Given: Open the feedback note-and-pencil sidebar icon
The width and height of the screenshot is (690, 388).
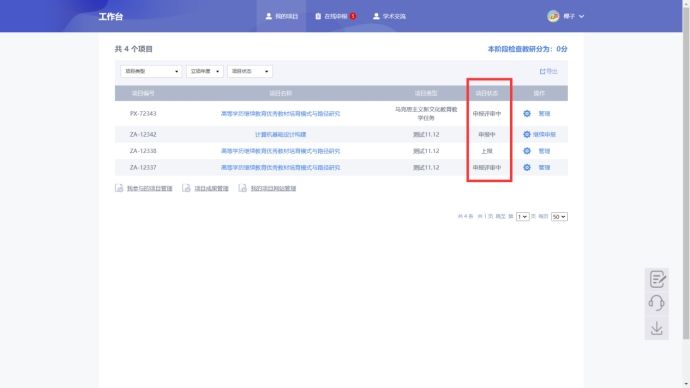Looking at the screenshot, I should (657, 279).
